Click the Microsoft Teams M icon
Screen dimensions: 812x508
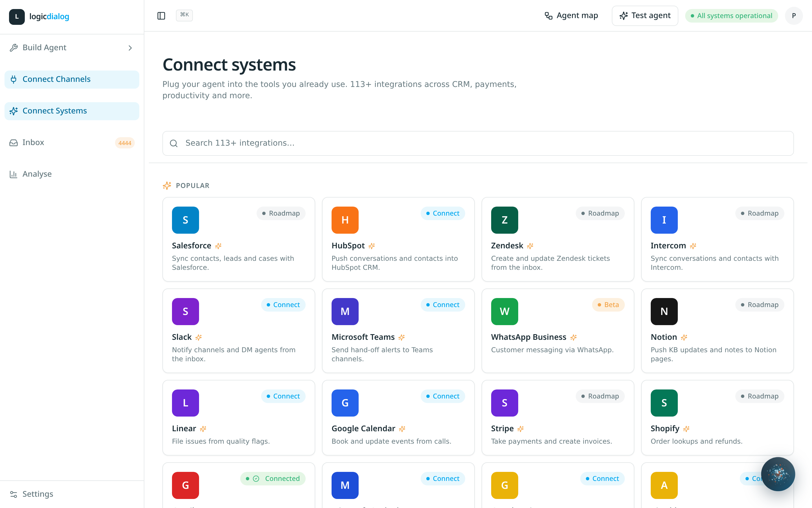pyautogui.click(x=345, y=312)
